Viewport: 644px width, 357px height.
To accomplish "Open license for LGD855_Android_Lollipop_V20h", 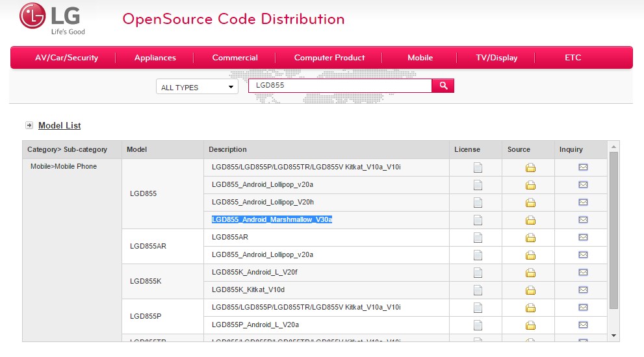I will 478,203.
